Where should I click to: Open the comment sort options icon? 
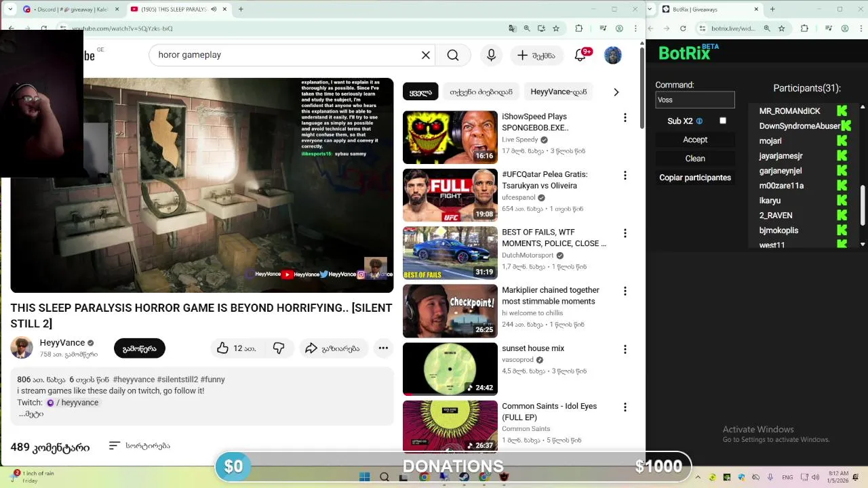(114, 446)
